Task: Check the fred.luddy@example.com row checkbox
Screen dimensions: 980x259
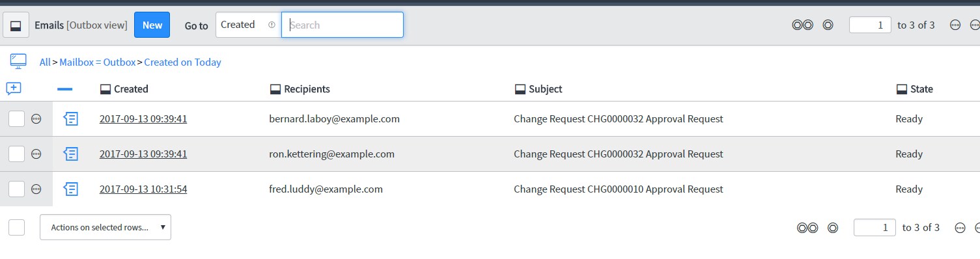Action: (x=16, y=189)
